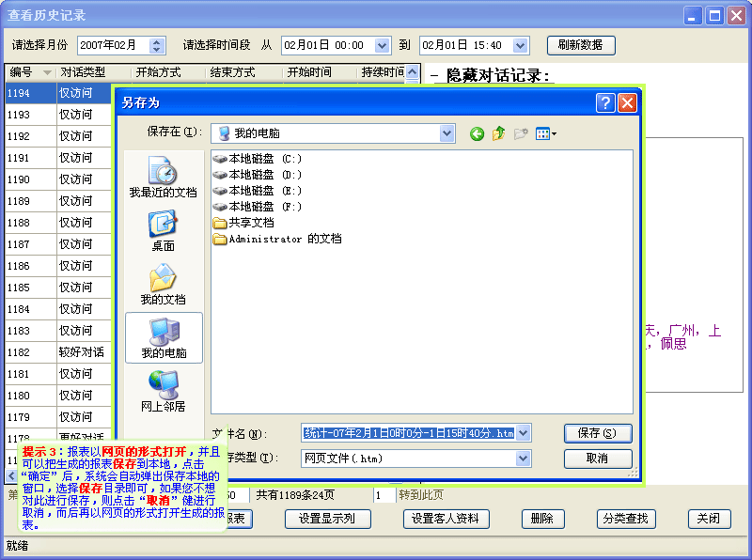Open 我最近的文档 in the places bar
Screen dimensions: 752x560
[163, 178]
